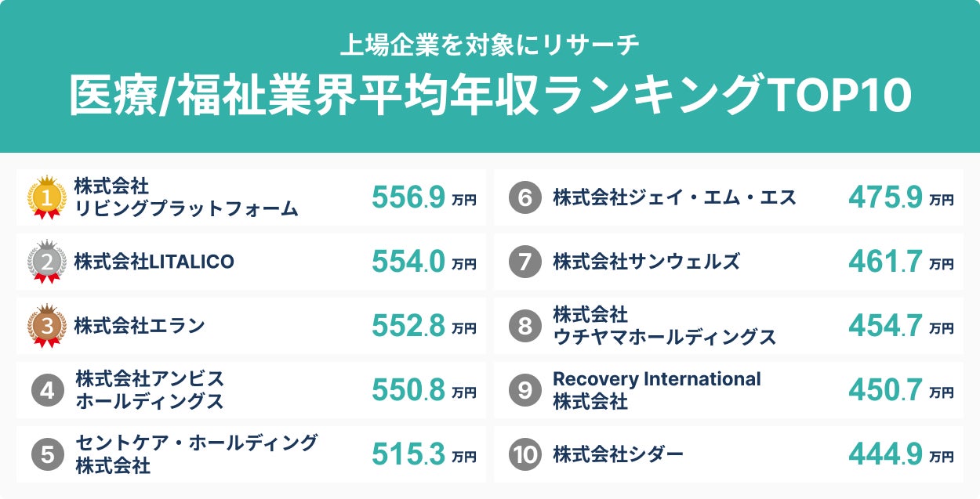Select the Recovery International company name
The image size is (980, 499).
pyautogui.click(x=656, y=379)
